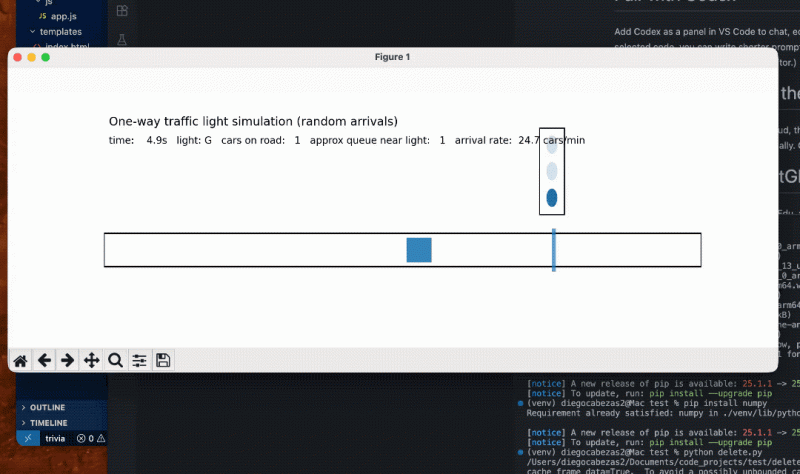
Task: Select the Zoom to rectangle tool
Action: click(115, 360)
